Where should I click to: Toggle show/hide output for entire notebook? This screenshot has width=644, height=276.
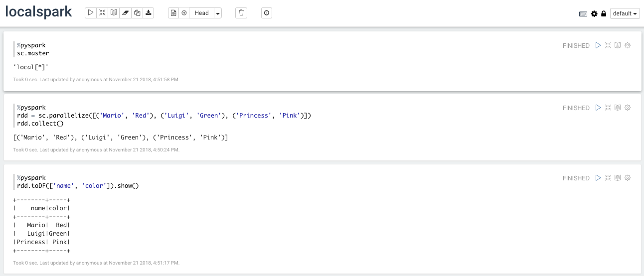pyautogui.click(x=114, y=13)
